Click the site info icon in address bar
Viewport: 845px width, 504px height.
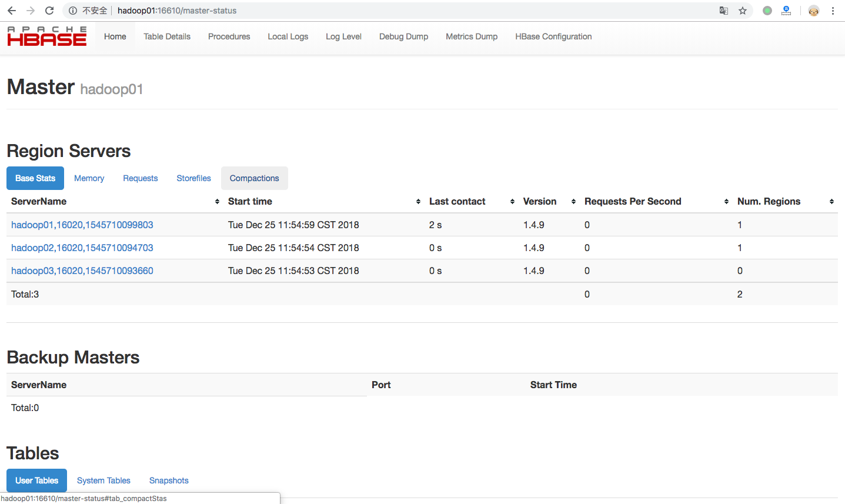[x=73, y=11]
